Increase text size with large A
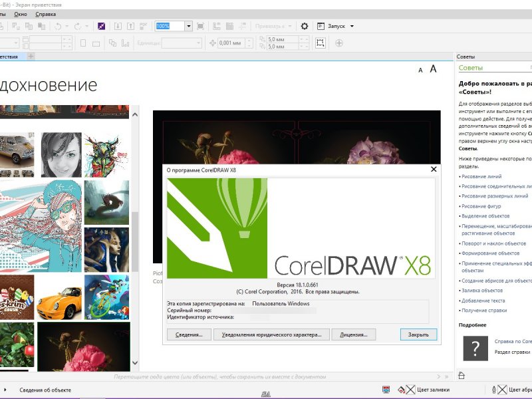The image size is (532, 399). point(433,69)
